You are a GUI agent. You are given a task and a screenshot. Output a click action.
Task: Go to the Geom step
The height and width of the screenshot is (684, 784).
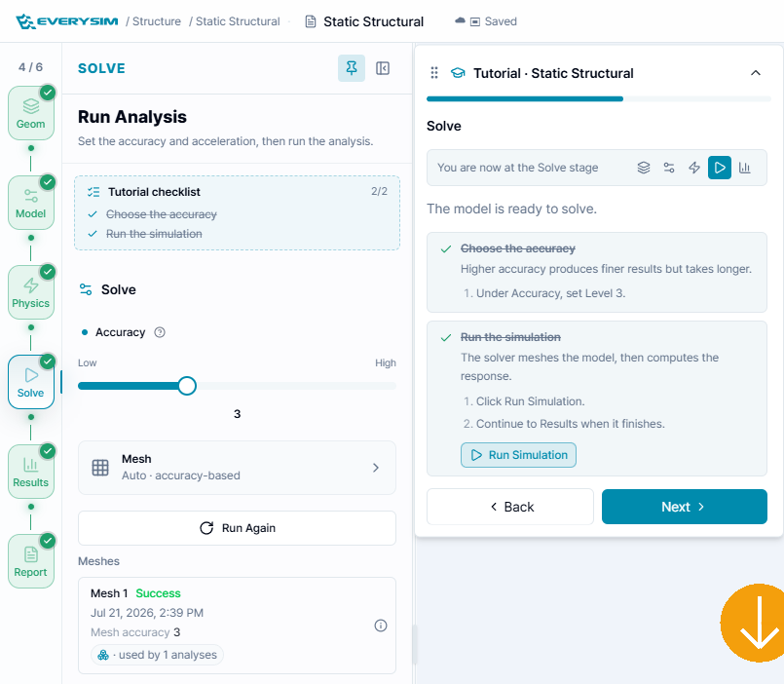click(31, 114)
